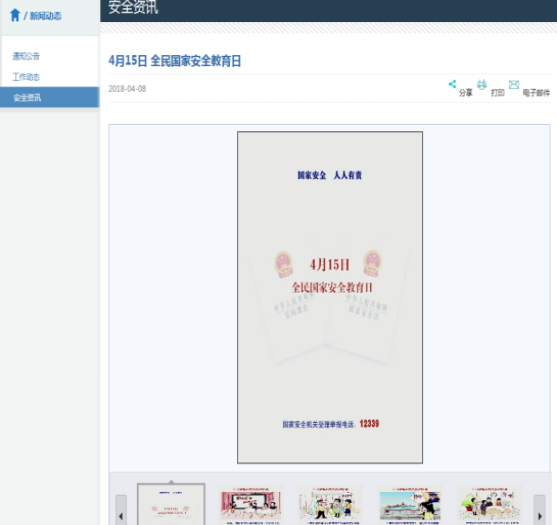Viewport: 557px width, 525px height.
Task: Select the third cartoon thumbnail
Action: point(330,505)
